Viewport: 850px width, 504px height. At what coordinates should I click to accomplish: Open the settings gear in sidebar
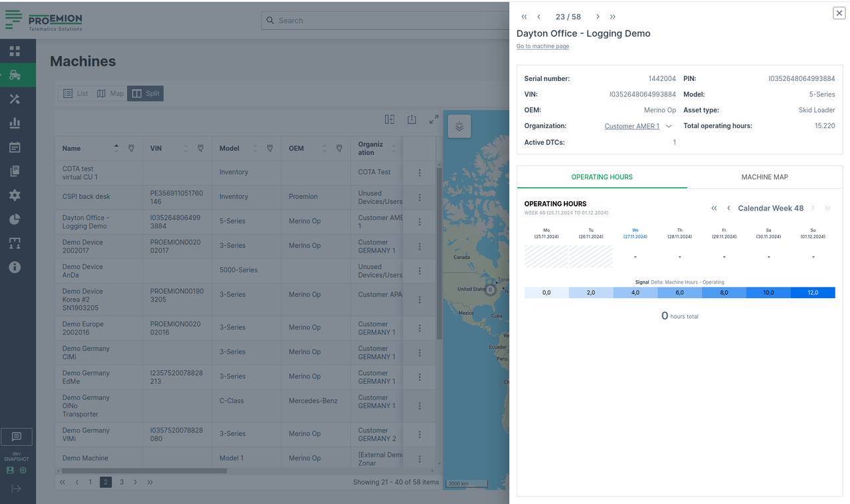click(15, 195)
